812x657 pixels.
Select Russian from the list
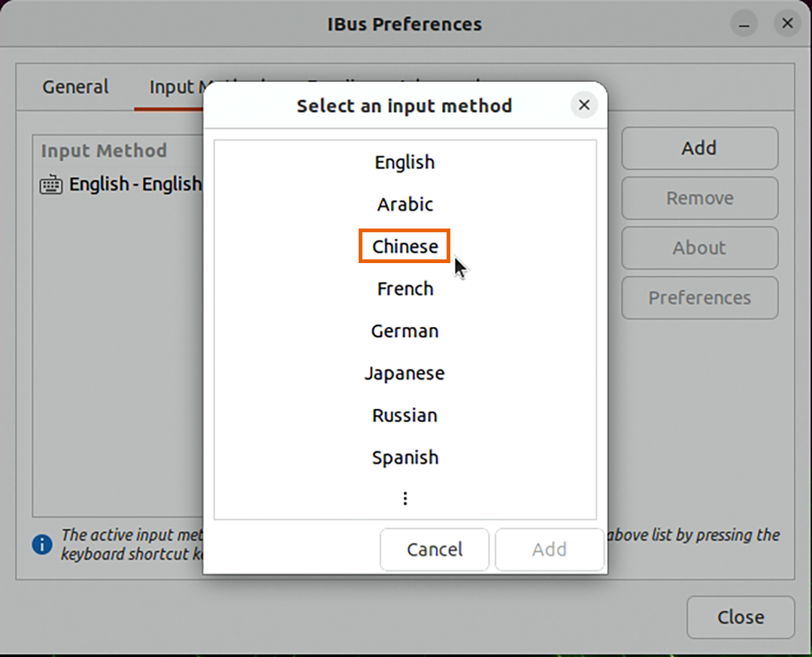point(404,415)
